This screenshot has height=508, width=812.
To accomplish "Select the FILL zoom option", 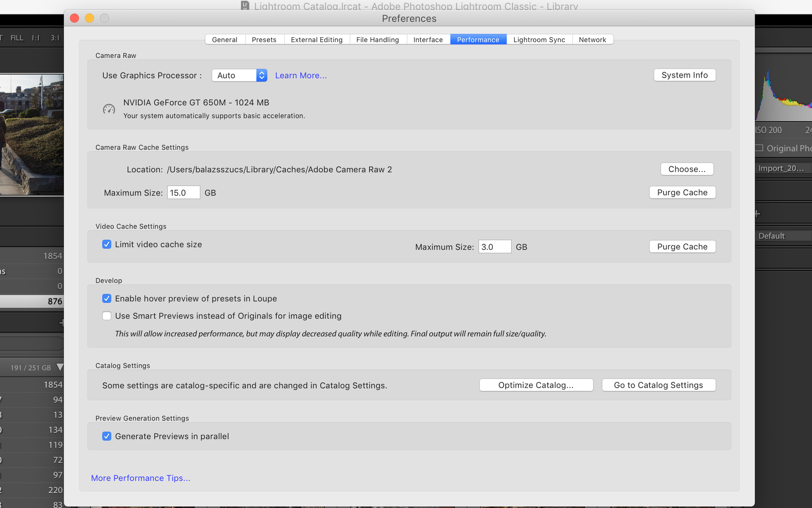I will click(17, 38).
